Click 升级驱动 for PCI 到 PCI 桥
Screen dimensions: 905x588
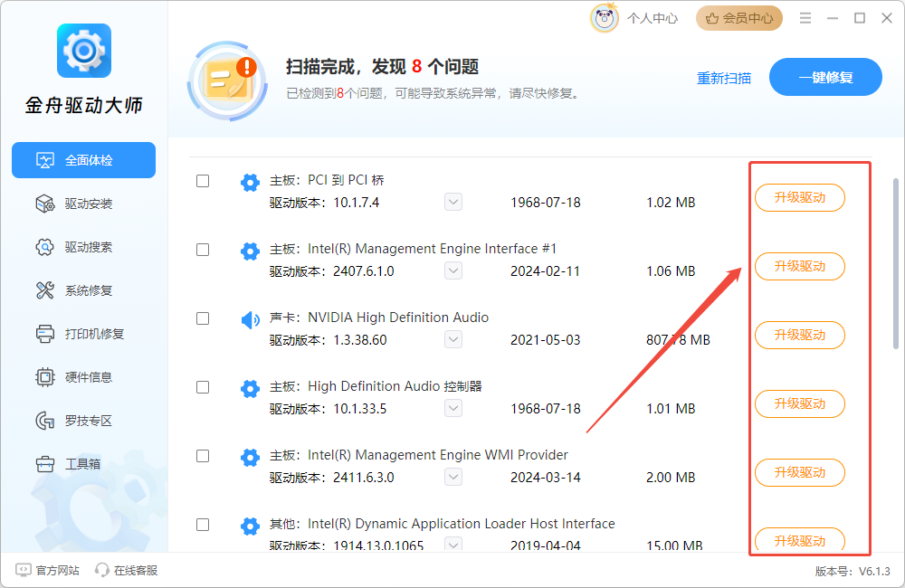coord(800,197)
